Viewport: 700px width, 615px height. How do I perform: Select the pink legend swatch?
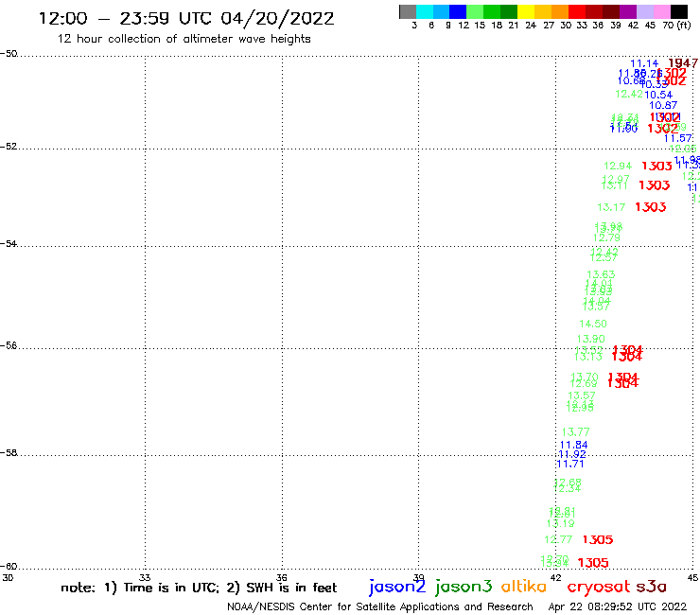click(x=661, y=11)
